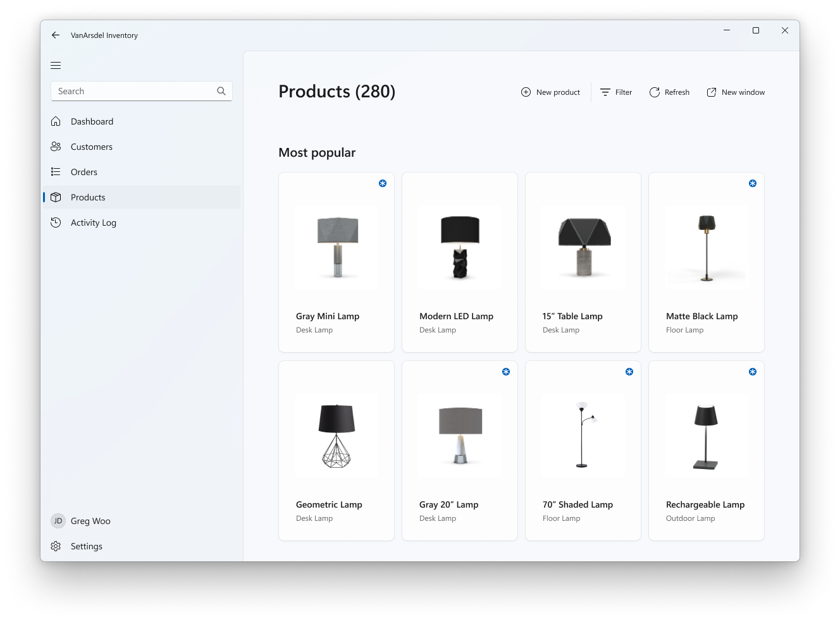Screen dimensions: 840x622
Task: Open the Activity Log
Action: 93,223
